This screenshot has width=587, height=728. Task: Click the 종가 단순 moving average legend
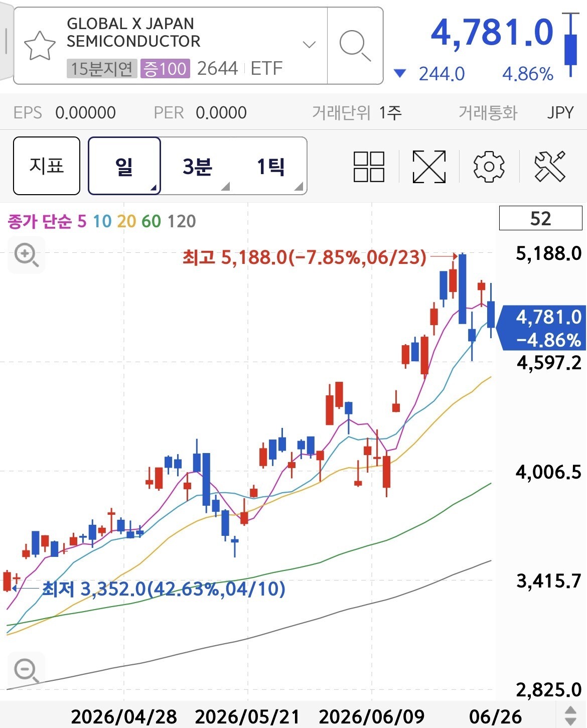coord(40,221)
